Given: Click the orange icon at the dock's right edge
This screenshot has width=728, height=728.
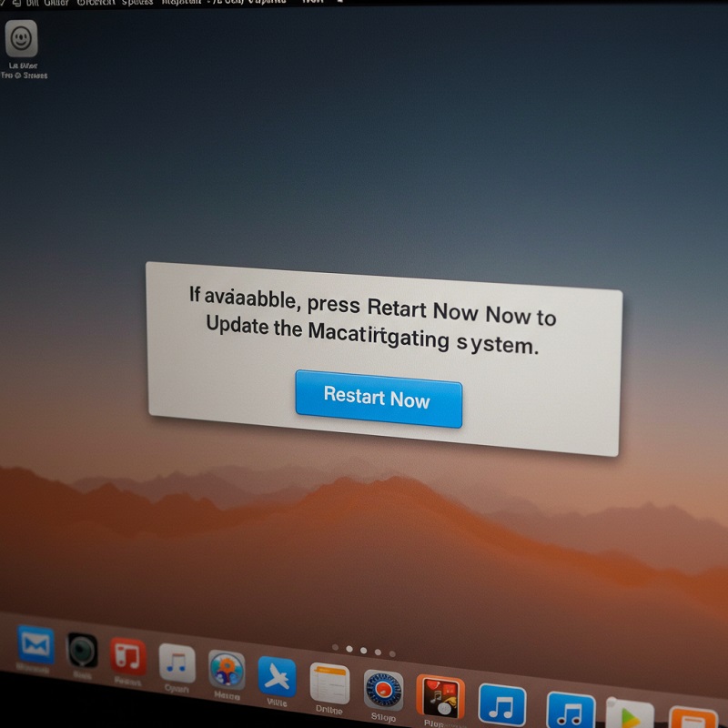Looking at the screenshot, I should (x=693, y=719).
